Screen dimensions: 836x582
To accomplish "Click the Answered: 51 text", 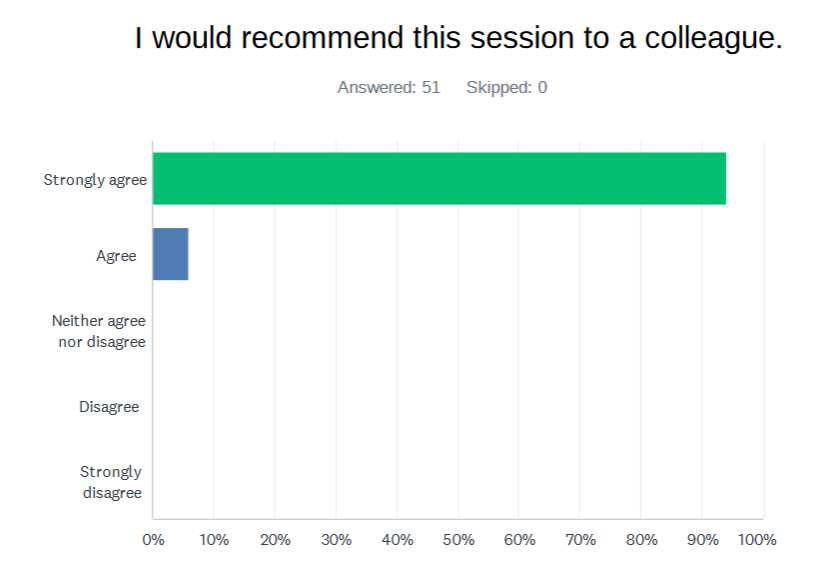I will (389, 87).
